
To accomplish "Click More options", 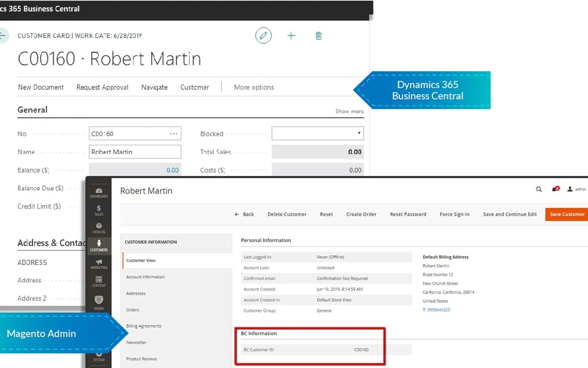I will coord(254,87).
